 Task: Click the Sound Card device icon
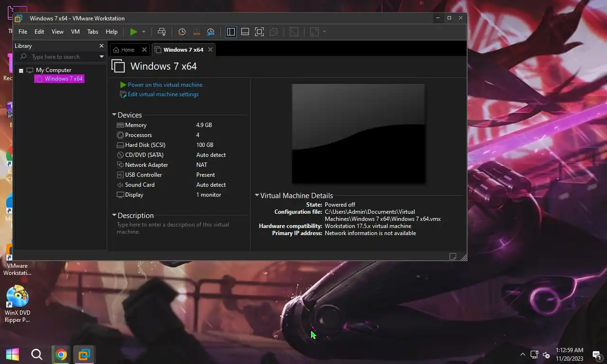click(x=120, y=185)
